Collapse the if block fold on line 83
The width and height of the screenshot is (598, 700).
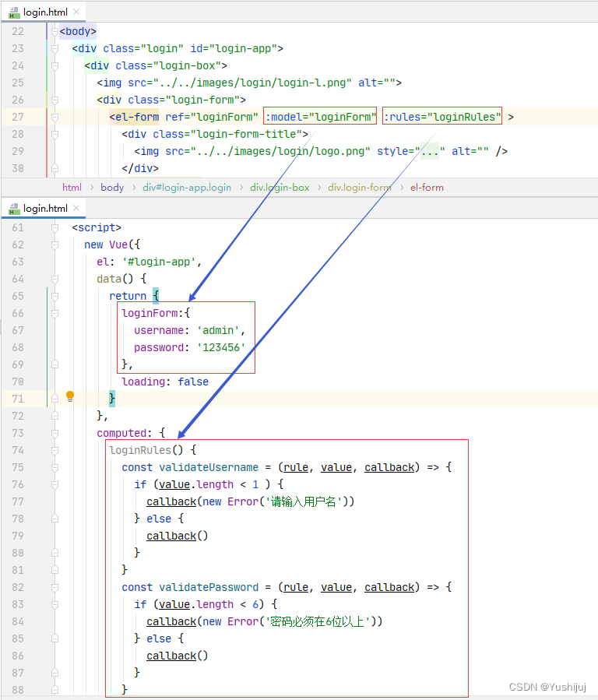[55, 604]
